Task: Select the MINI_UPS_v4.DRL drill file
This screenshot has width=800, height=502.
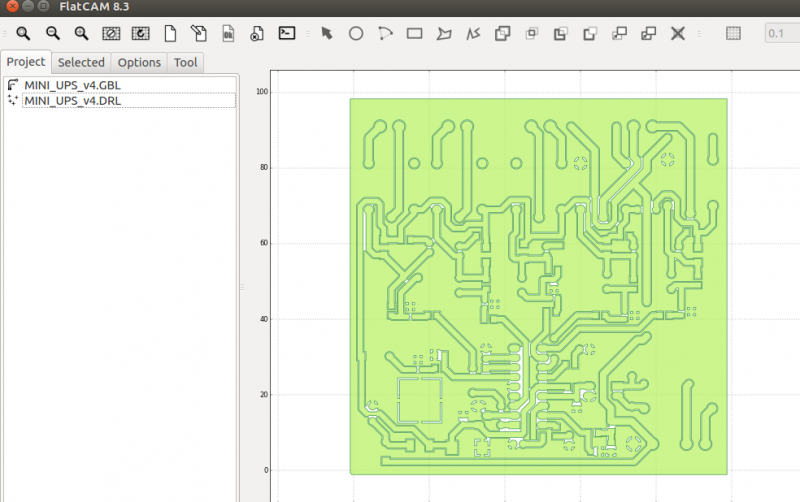Action: point(73,100)
